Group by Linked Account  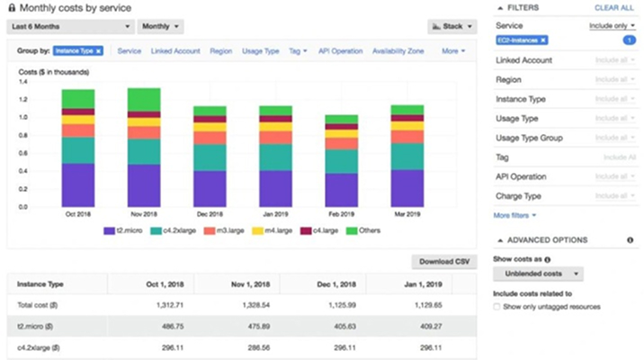[175, 51]
